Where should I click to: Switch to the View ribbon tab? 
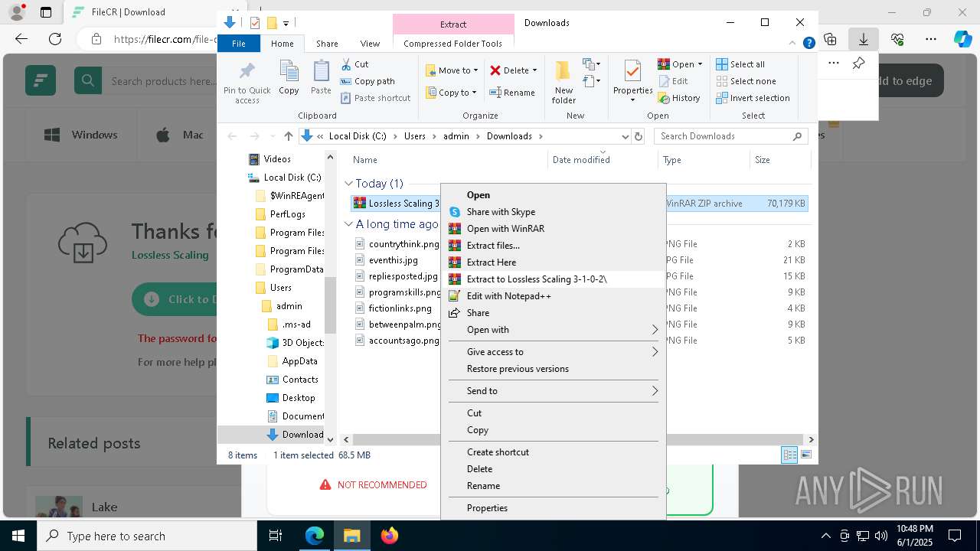(370, 44)
